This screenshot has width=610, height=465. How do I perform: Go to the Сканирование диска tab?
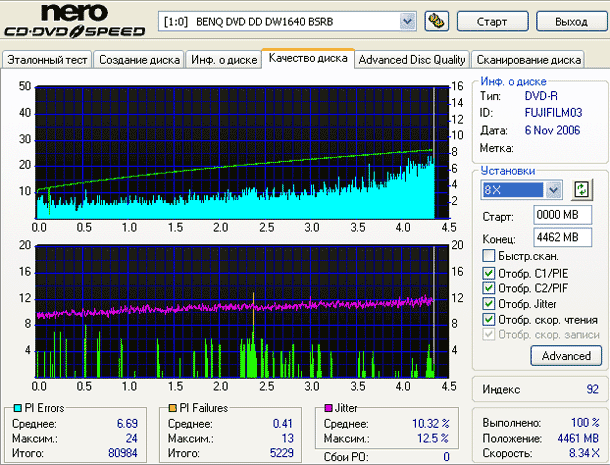(x=526, y=60)
